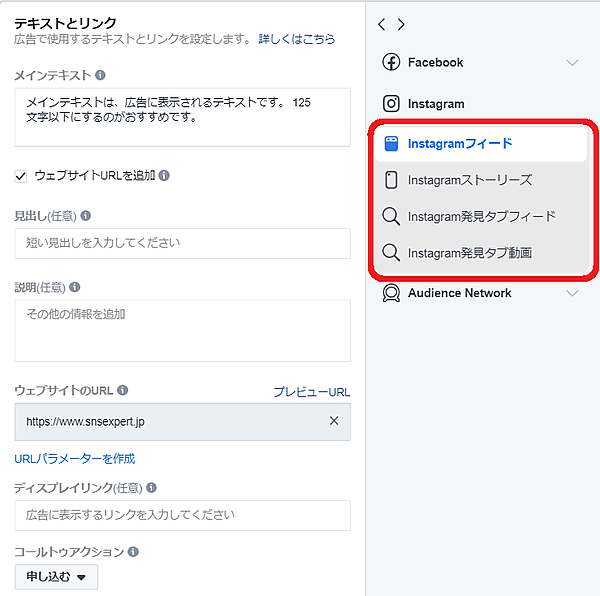Viewport: 600px width, 596px height.
Task: Open the 詳しくはこちら link
Action: (x=297, y=39)
